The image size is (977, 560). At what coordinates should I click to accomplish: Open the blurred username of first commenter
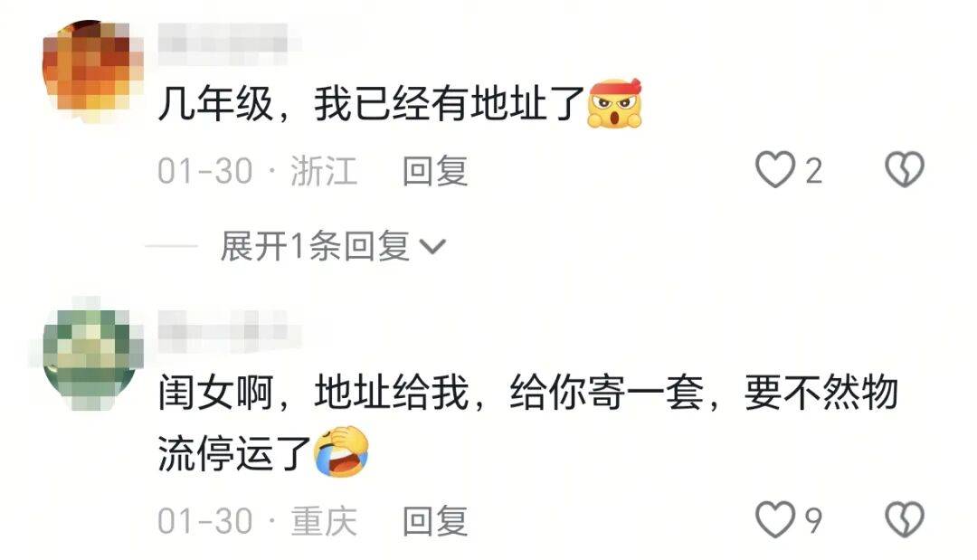coord(224,43)
